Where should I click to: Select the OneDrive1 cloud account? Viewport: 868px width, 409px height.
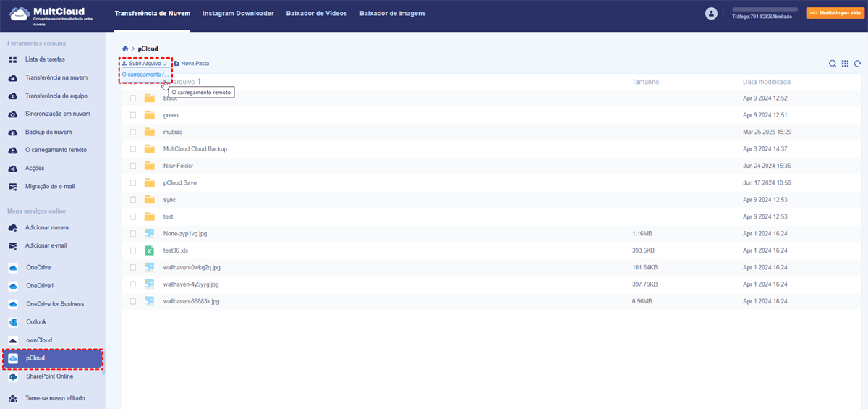[x=40, y=285]
